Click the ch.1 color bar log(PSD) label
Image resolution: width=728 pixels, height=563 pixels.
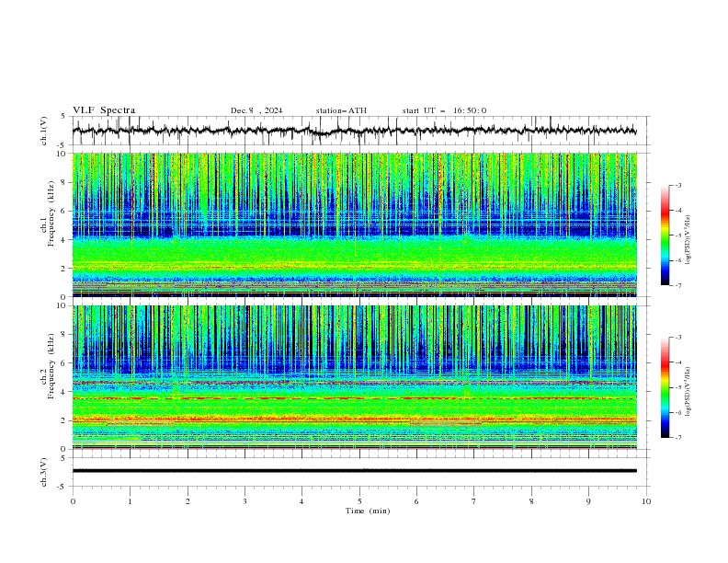point(688,240)
